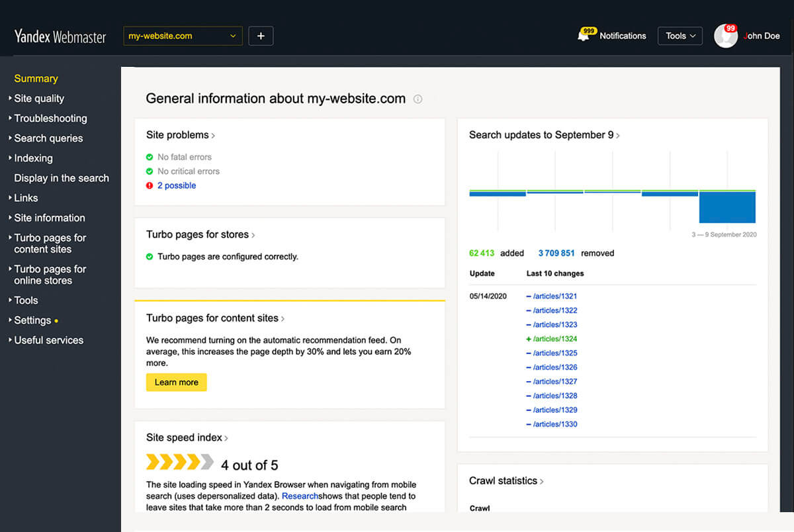Expand the Site problems section
The height and width of the screenshot is (532, 794).
tap(179, 135)
